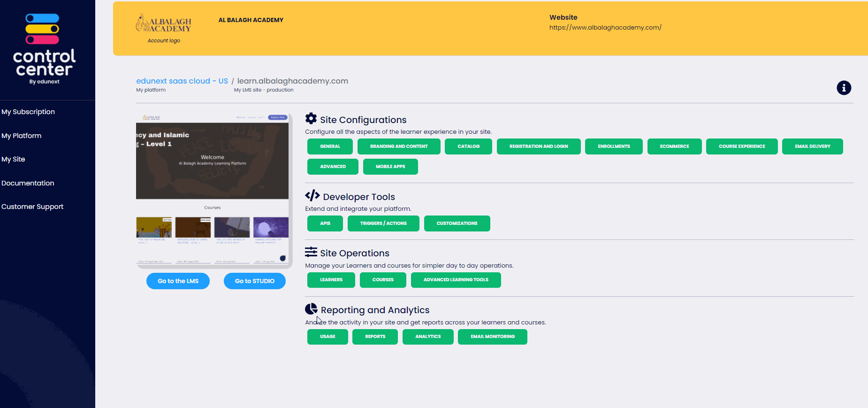The width and height of the screenshot is (868, 408).
Task: Open Customer Support in the sidebar
Action: 32,207
